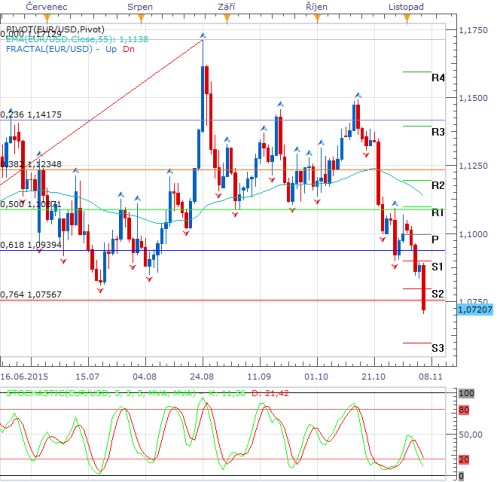Click the orange marker under Září
500x482 pixels.
[x=227, y=18]
